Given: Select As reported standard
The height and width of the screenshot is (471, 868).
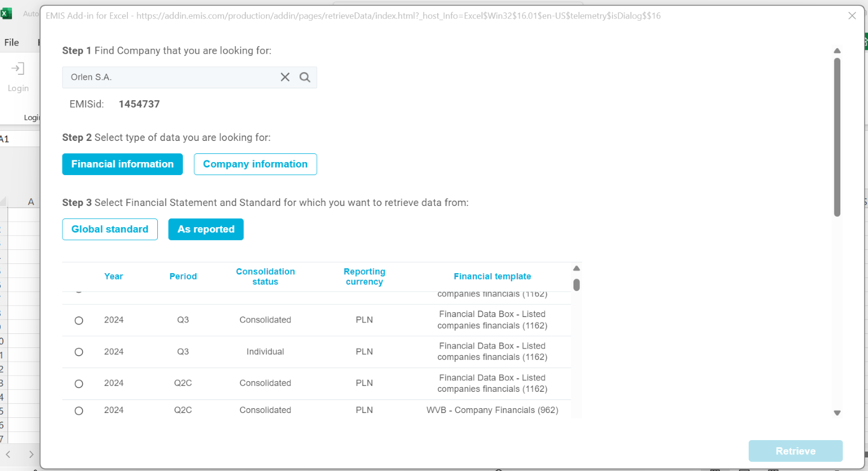Looking at the screenshot, I should coord(206,229).
